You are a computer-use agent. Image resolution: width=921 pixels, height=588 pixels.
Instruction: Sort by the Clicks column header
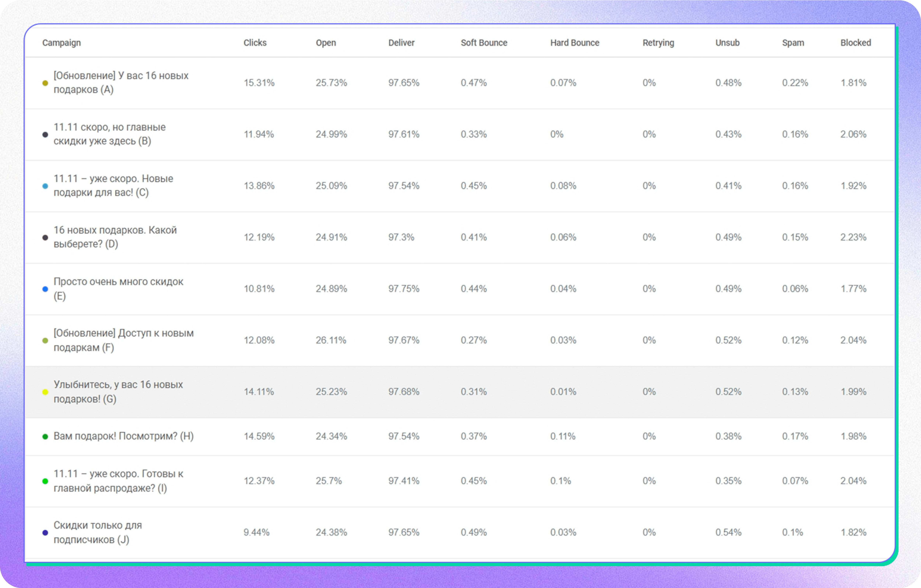point(255,43)
